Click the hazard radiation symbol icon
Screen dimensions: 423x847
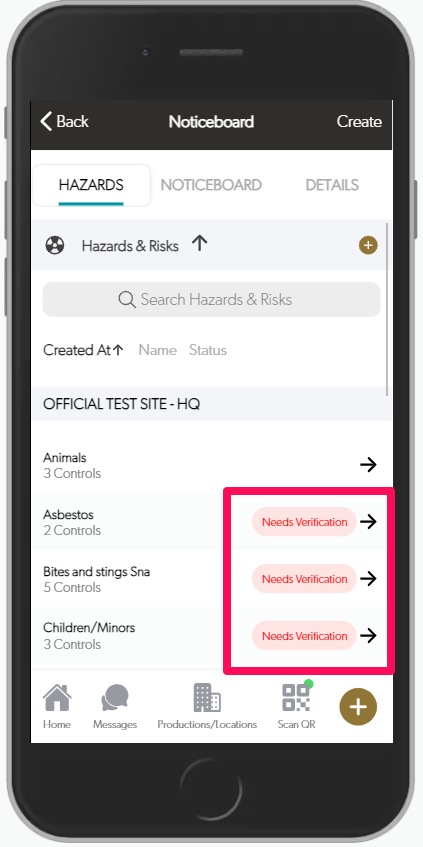[55, 246]
